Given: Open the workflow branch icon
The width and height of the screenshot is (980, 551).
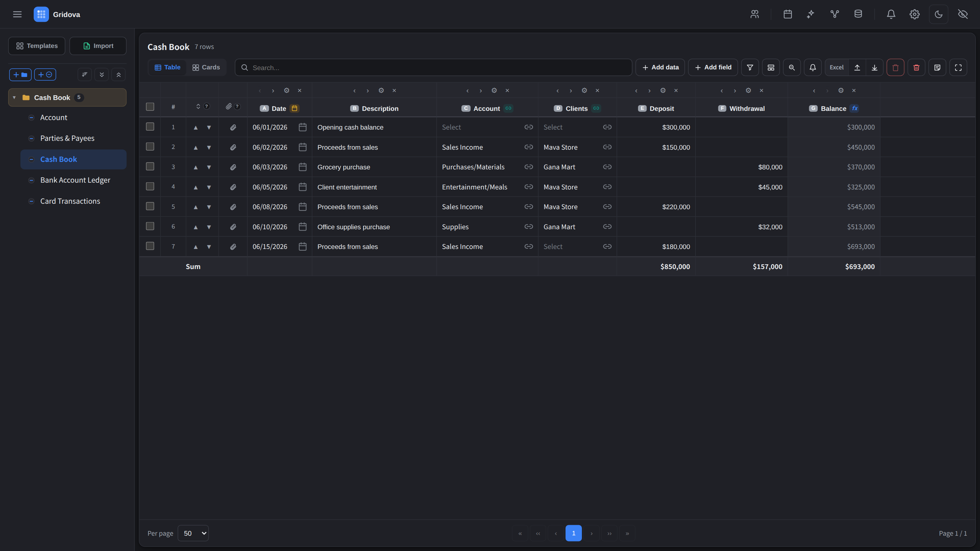Looking at the screenshot, I should click(x=834, y=14).
